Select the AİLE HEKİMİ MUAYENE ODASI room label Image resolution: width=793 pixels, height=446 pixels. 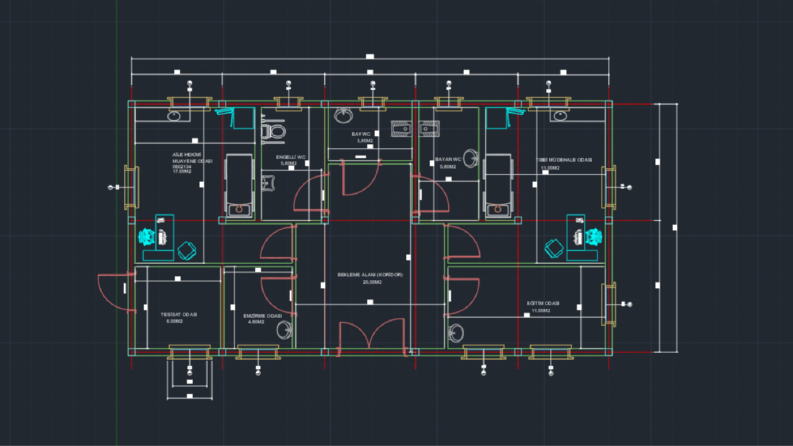(x=192, y=158)
